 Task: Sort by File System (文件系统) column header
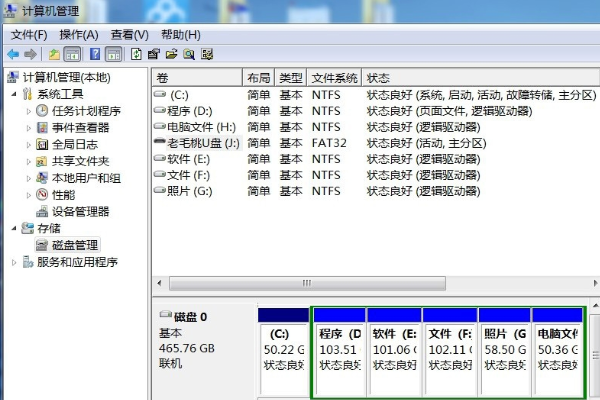(x=334, y=78)
